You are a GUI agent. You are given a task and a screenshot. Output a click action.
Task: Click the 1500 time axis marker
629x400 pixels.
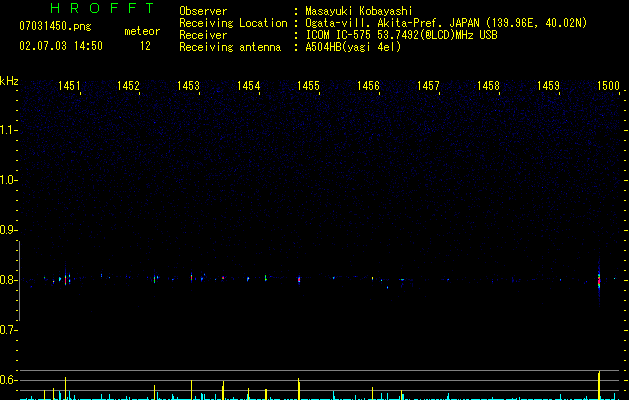[x=609, y=86]
